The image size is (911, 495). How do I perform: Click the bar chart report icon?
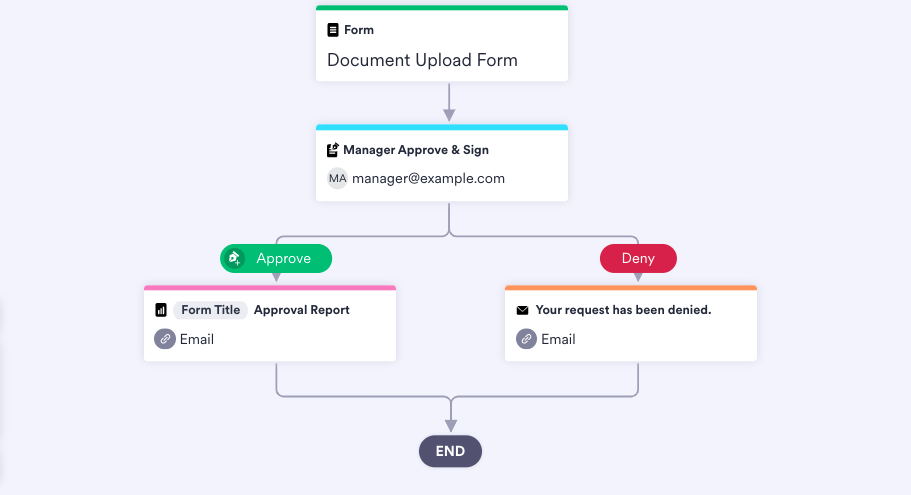click(161, 310)
